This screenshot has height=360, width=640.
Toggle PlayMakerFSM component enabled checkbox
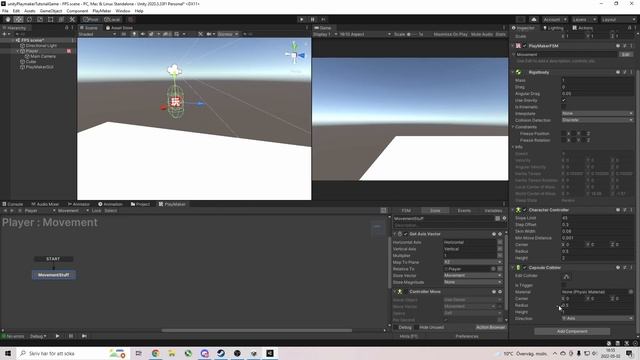(x=525, y=46)
